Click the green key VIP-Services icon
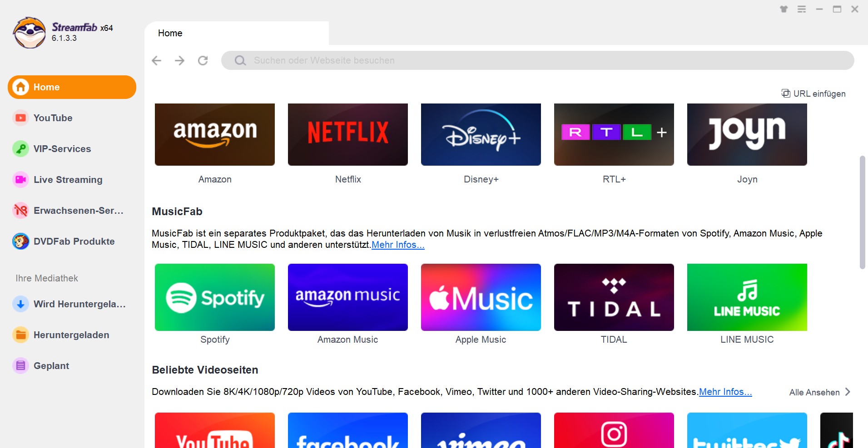This screenshot has height=448, width=868. [x=20, y=149]
